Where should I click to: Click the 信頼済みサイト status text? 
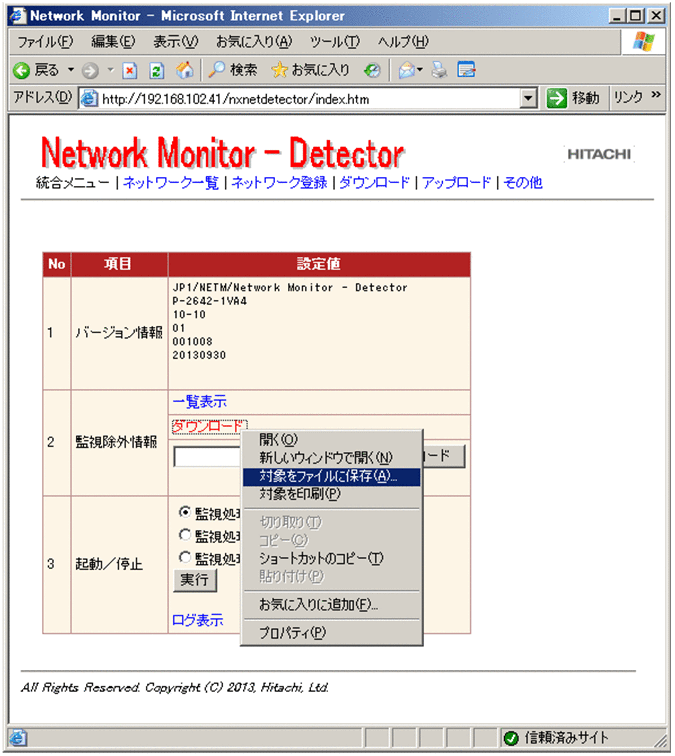567,738
